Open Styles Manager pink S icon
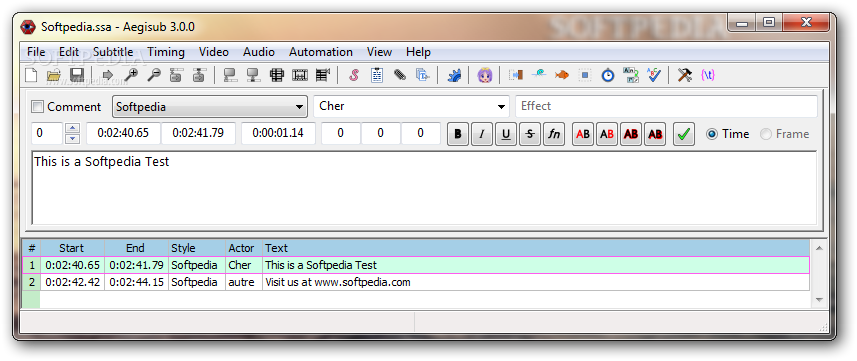The width and height of the screenshot is (857, 361). pos(354,75)
